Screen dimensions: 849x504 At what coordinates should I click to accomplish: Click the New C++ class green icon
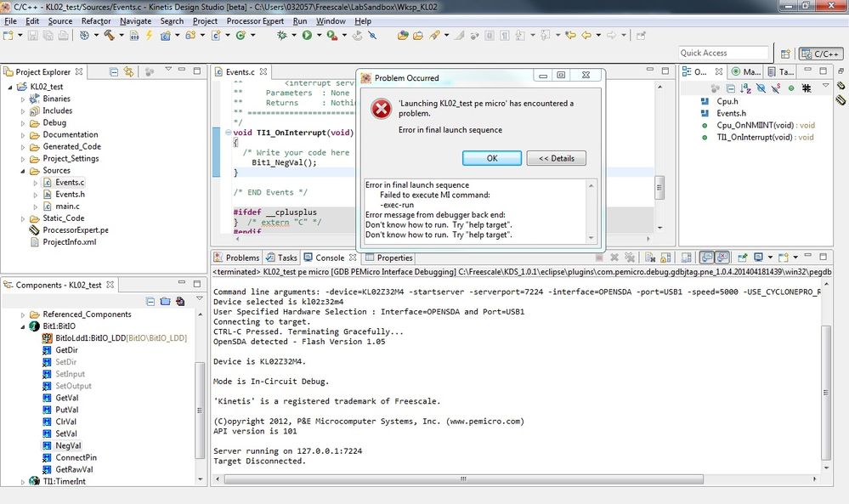pyautogui.click(x=241, y=35)
